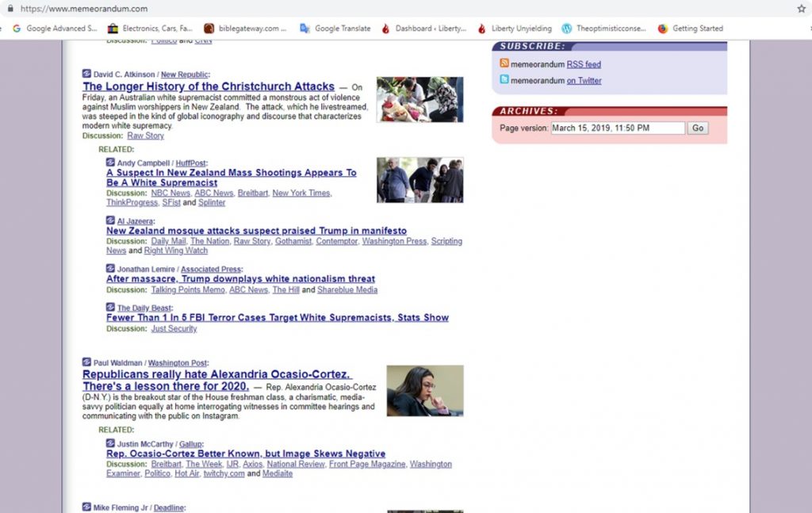Open the Liberty Unyielding bookmark

pyautogui.click(x=514, y=29)
